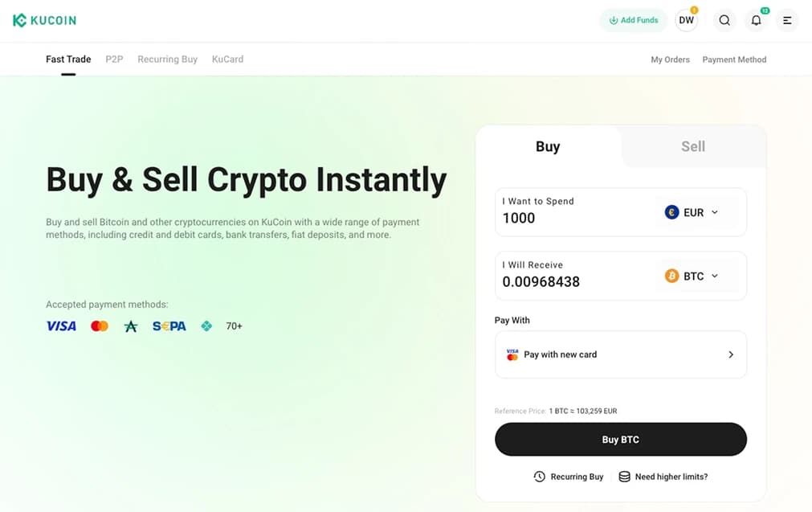Open the hamburger menu icon
812x512 pixels.
tap(787, 20)
